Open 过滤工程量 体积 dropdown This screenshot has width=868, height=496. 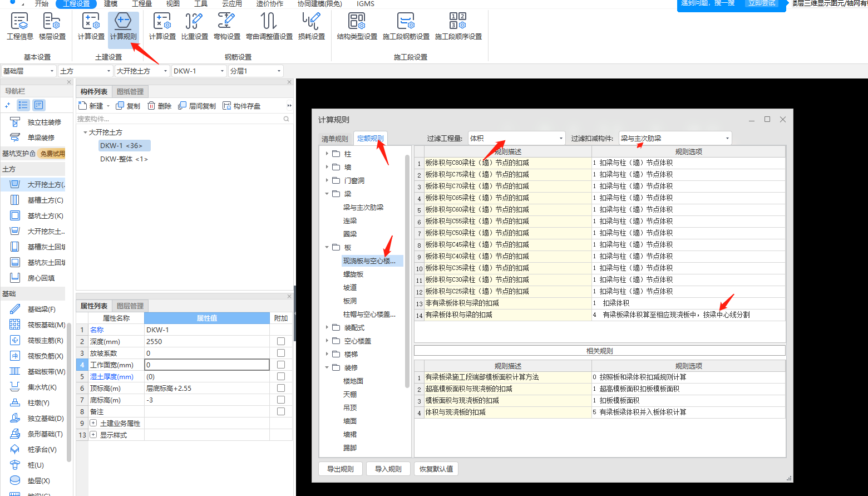[517, 138]
